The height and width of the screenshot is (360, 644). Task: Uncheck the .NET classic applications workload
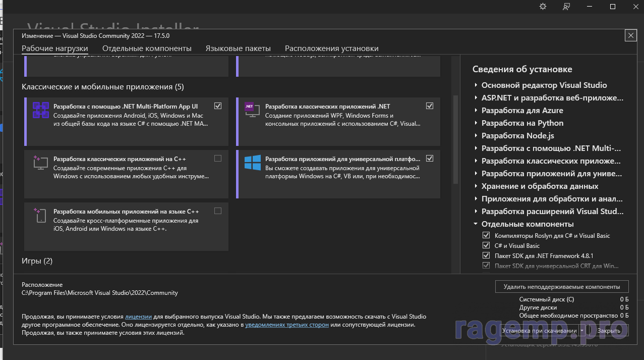[430, 106]
